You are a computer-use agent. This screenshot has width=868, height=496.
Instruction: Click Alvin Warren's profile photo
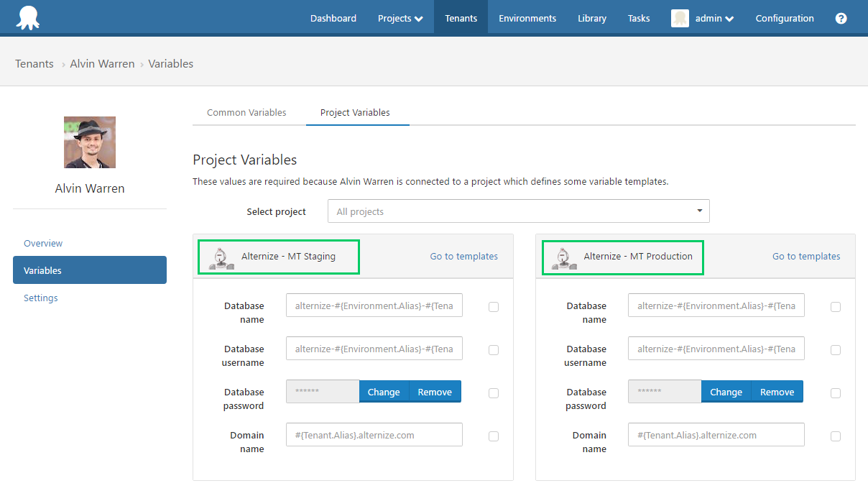click(x=89, y=142)
